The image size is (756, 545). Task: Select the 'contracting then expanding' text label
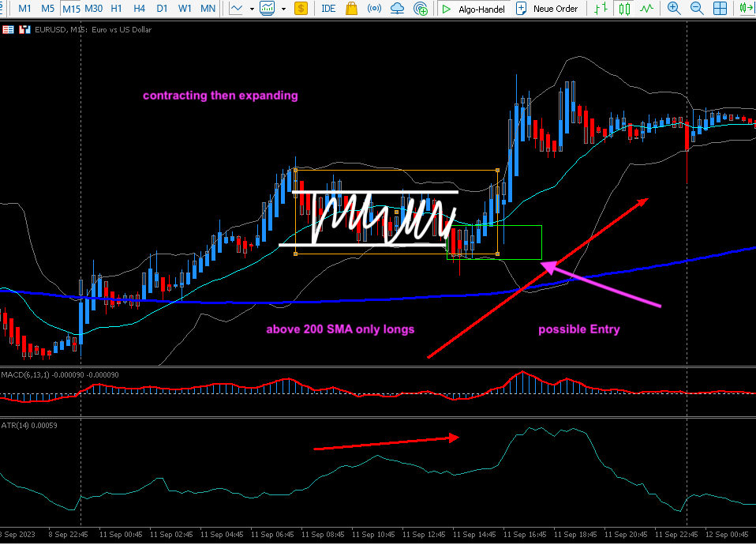click(x=220, y=96)
